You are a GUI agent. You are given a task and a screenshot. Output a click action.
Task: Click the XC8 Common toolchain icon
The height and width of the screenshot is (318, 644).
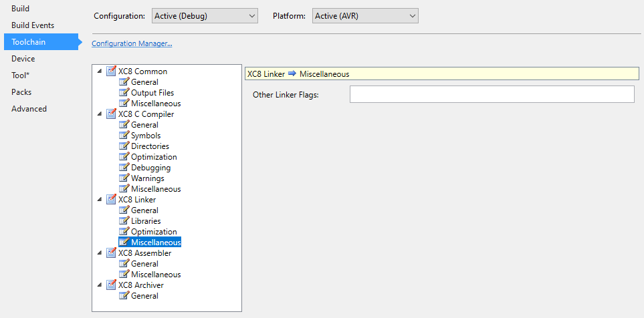point(111,71)
